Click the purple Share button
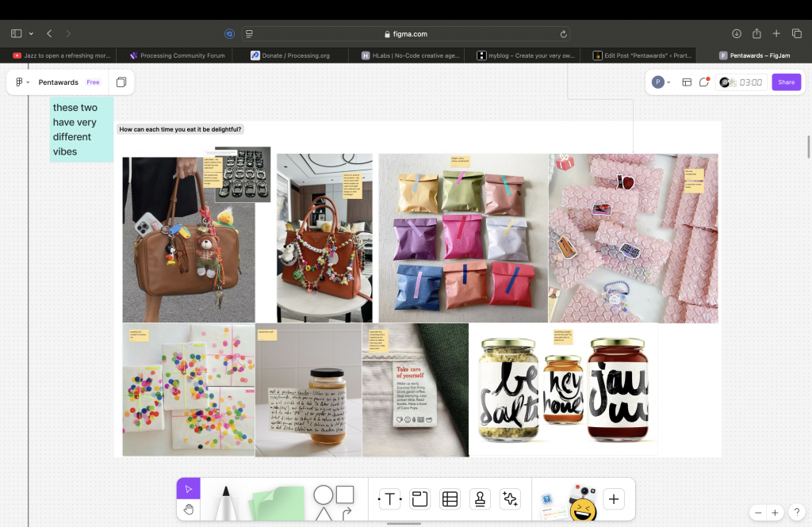The image size is (812, 527). [x=786, y=82]
